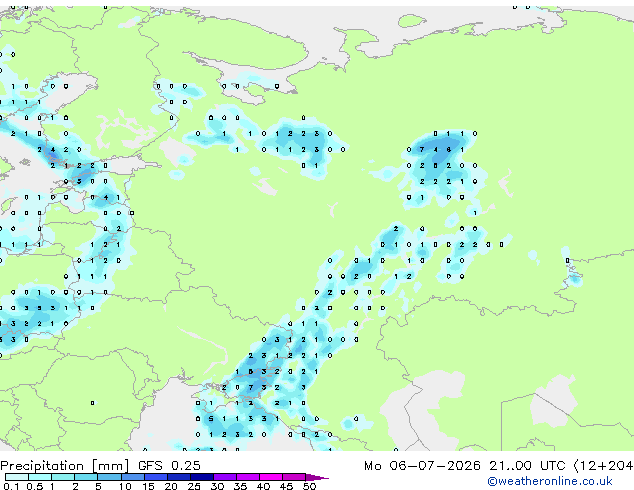Click the legend label '40'
634x490 pixels.
click(263, 486)
